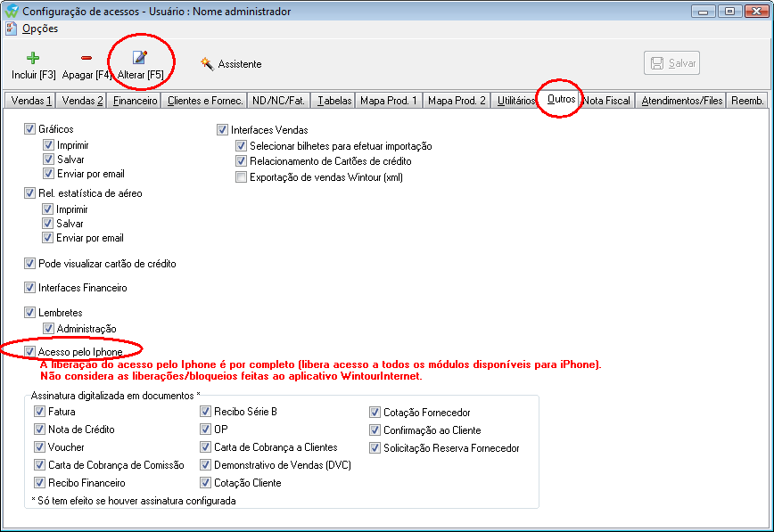Open the Opções menu
Screen dimensions: 774x532
[40, 29]
